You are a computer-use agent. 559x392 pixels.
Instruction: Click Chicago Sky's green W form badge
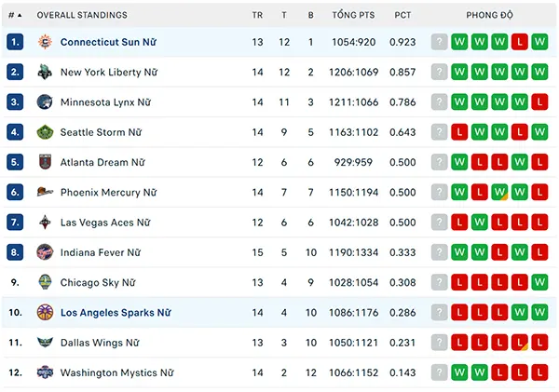pyautogui.click(x=539, y=282)
